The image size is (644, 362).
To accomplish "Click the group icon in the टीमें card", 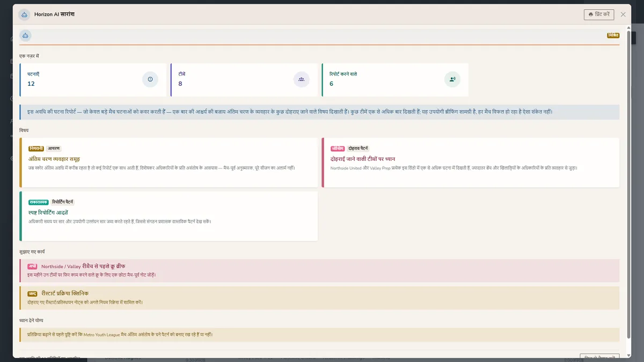I will (302, 79).
